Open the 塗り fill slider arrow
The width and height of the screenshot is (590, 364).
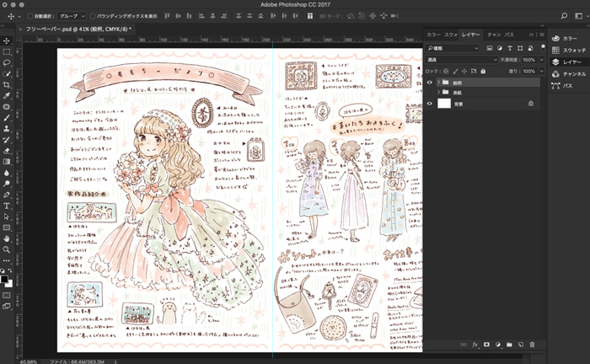[542, 71]
